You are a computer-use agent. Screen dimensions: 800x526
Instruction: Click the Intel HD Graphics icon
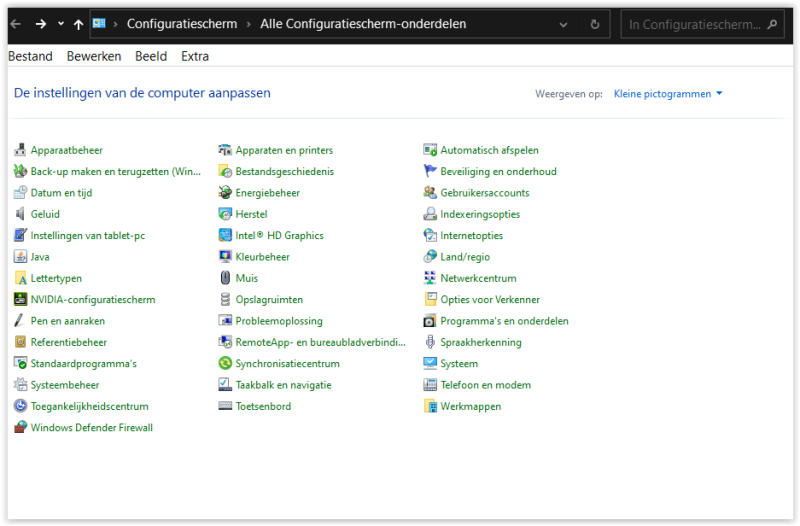click(226, 236)
